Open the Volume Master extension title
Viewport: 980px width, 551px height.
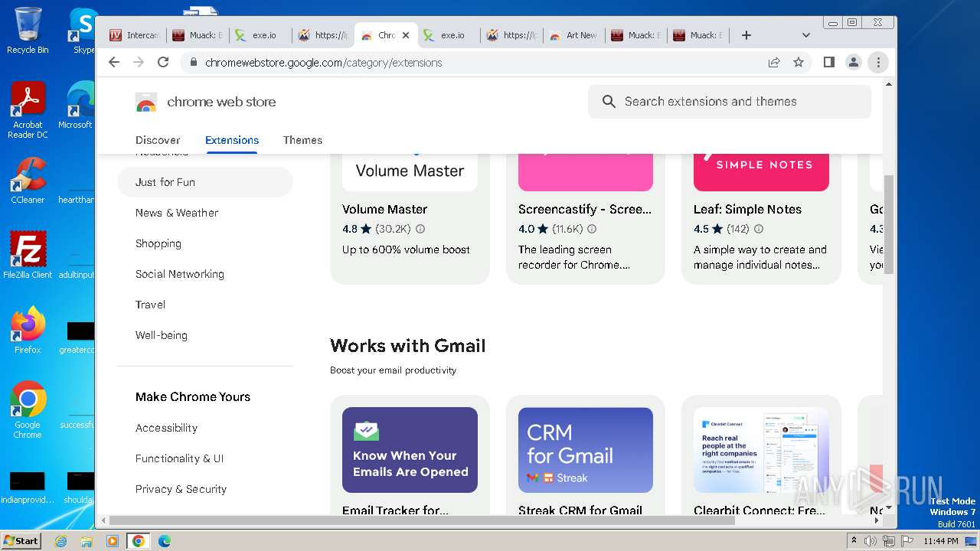tap(384, 209)
